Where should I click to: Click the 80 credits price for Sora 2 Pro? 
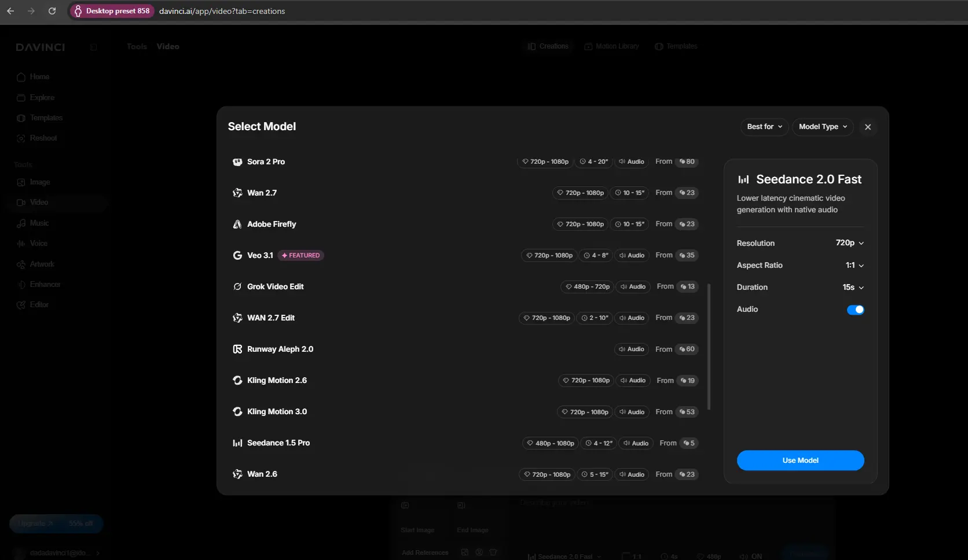(687, 162)
